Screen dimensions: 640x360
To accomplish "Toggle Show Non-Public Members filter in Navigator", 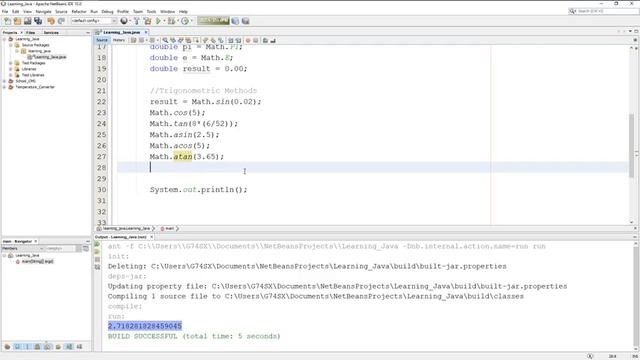I will coord(38,347).
